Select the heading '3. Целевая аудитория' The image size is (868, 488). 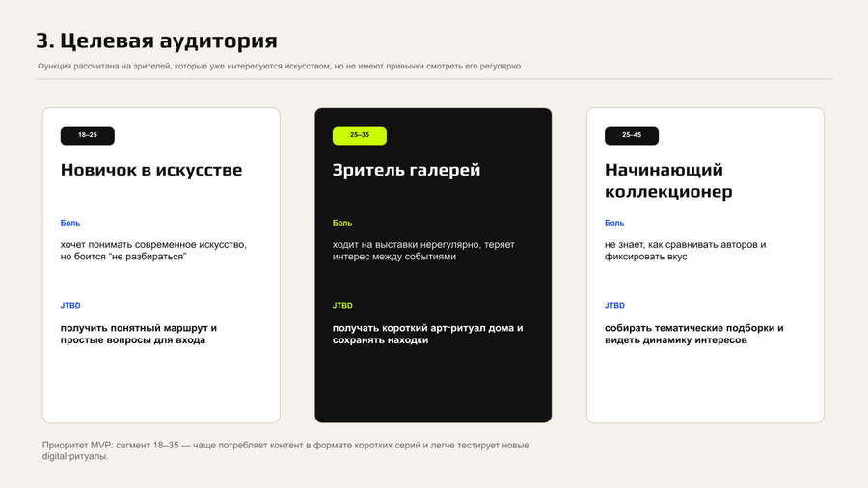pyautogui.click(x=156, y=41)
